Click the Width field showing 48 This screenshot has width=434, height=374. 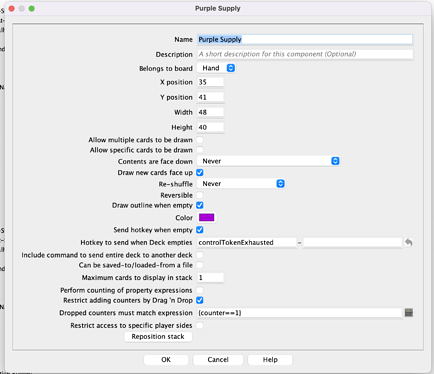coord(210,112)
